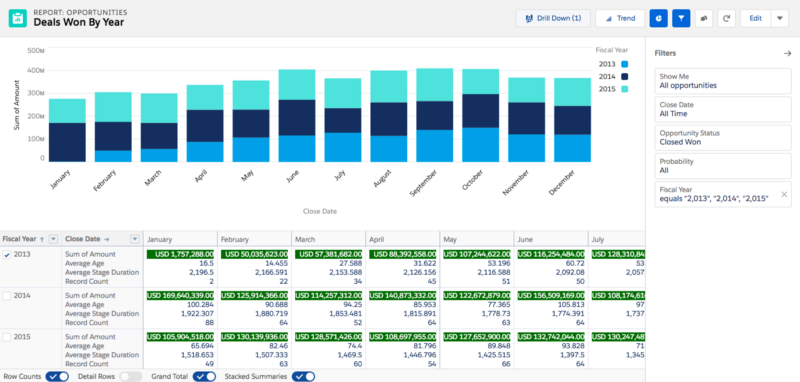This screenshot has width=800, height=382.
Task: Enable the Detail Rows switch
Action: tap(131, 376)
